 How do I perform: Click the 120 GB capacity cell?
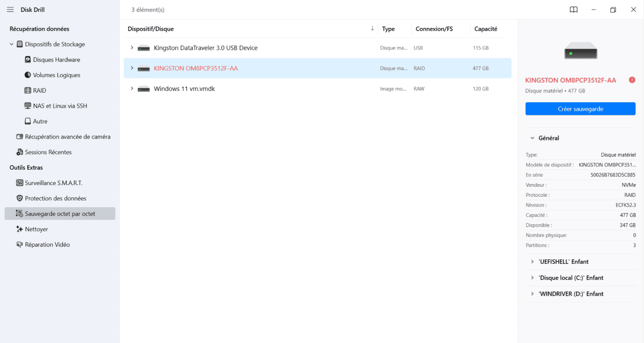(x=481, y=88)
